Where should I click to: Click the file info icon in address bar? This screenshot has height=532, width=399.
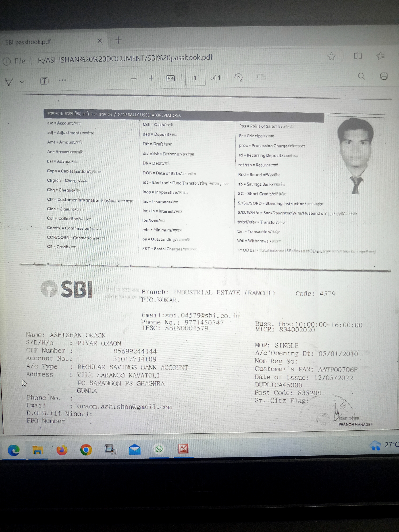[7, 62]
